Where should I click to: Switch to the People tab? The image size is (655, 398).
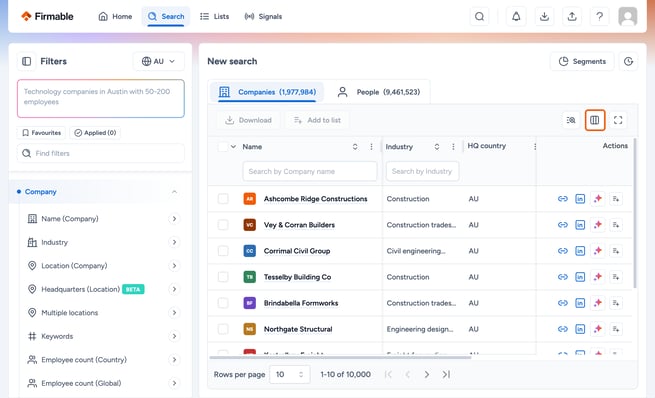(378, 92)
